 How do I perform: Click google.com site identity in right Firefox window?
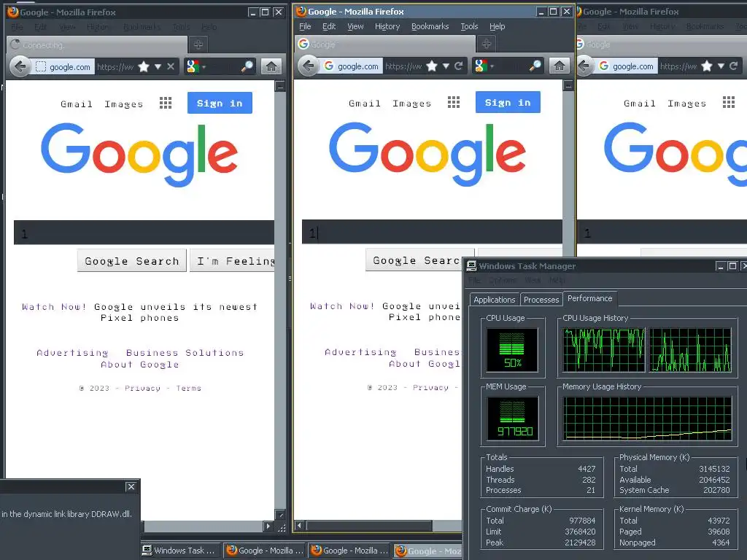[627, 66]
